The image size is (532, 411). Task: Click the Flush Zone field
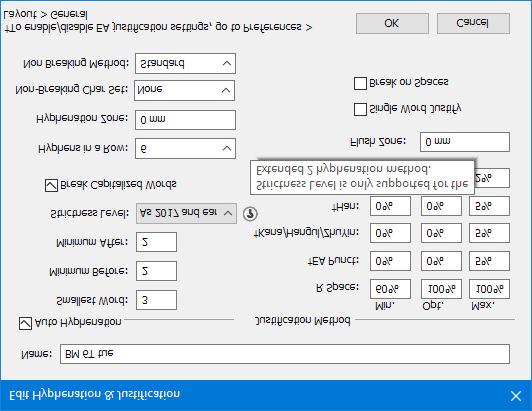tap(465, 142)
